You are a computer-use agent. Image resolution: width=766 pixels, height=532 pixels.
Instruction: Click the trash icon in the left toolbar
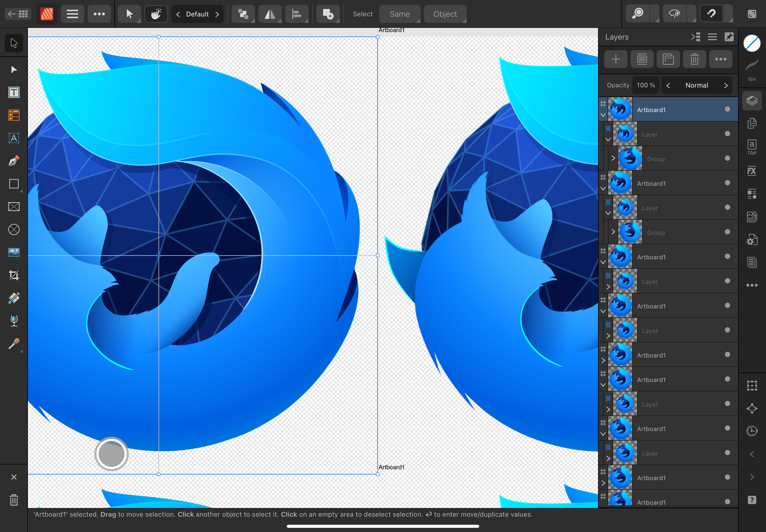click(x=14, y=500)
